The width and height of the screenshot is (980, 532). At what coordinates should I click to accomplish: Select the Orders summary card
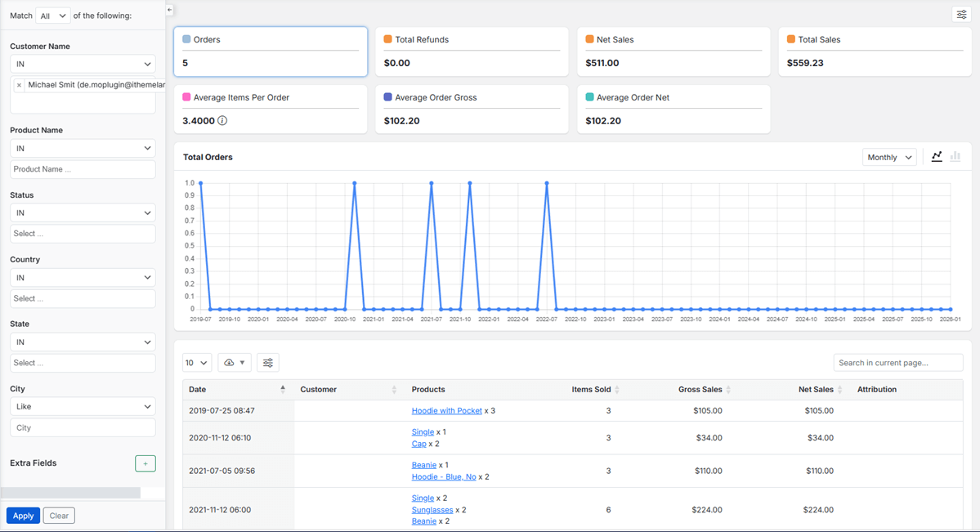(x=271, y=51)
